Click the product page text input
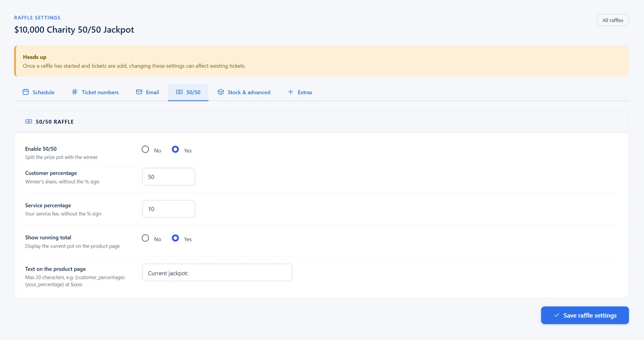The width and height of the screenshot is (644, 340). (x=217, y=272)
